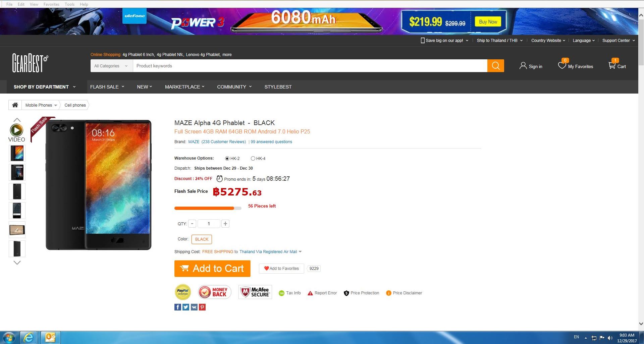Select the gold tablet-style thumbnail
This screenshot has width=644, height=344.
tap(17, 230)
